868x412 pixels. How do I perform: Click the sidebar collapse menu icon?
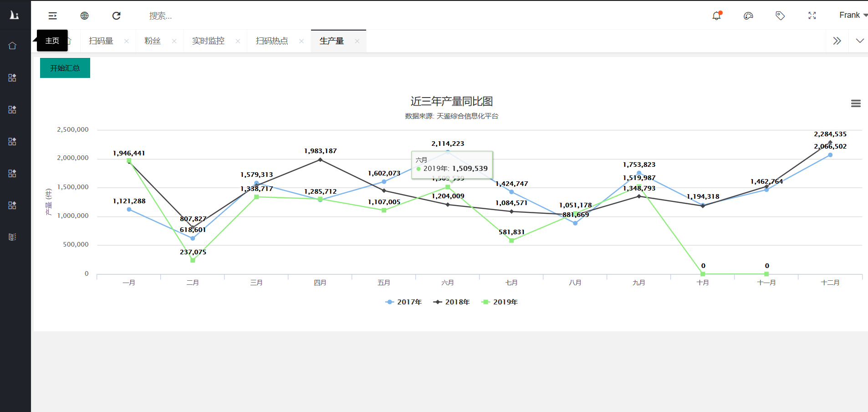pos(53,16)
